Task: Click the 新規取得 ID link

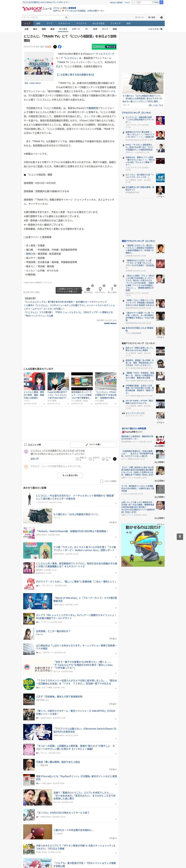Action: pyautogui.click(x=72, y=8)
